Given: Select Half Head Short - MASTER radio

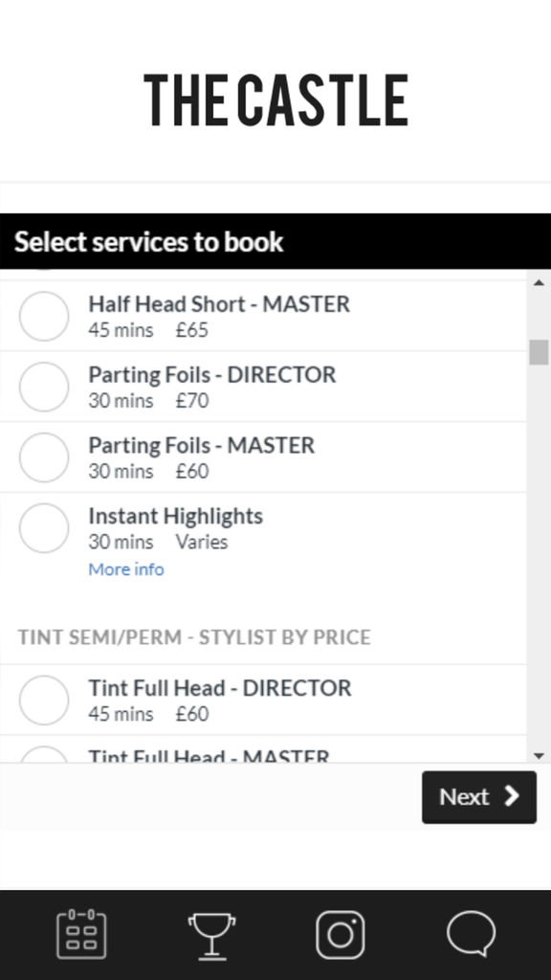Looking at the screenshot, I should pos(44,316).
